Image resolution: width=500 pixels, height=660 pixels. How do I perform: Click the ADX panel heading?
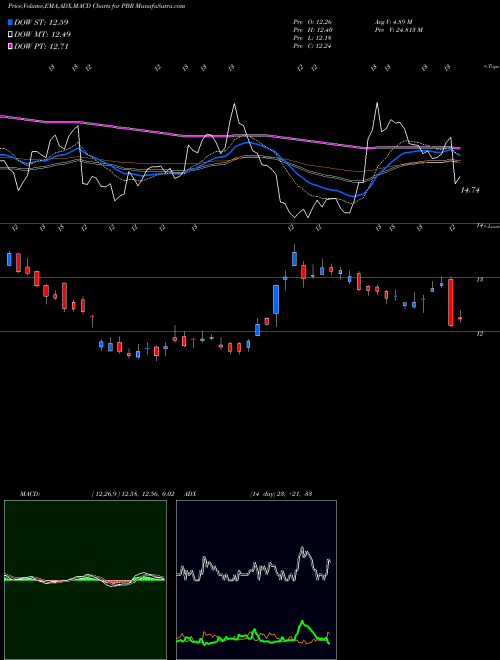click(191, 494)
